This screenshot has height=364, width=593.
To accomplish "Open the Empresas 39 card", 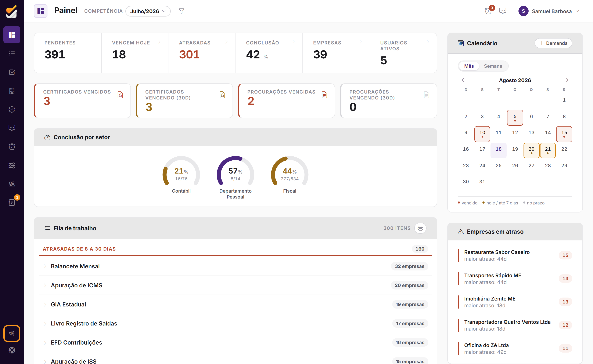I will [x=336, y=53].
